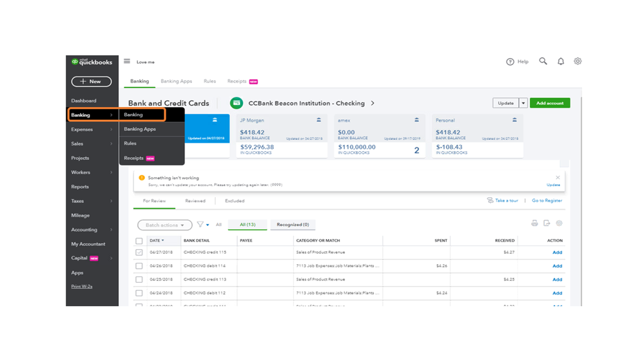The width and height of the screenshot is (644, 362).
Task: Add the CHECKING credit 113 transaction
Action: click(x=557, y=280)
